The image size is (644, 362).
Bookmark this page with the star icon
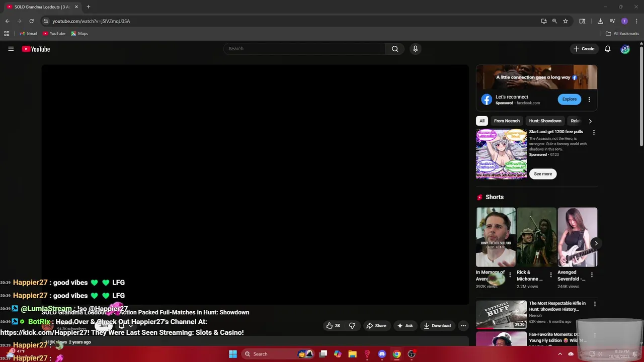566,21
